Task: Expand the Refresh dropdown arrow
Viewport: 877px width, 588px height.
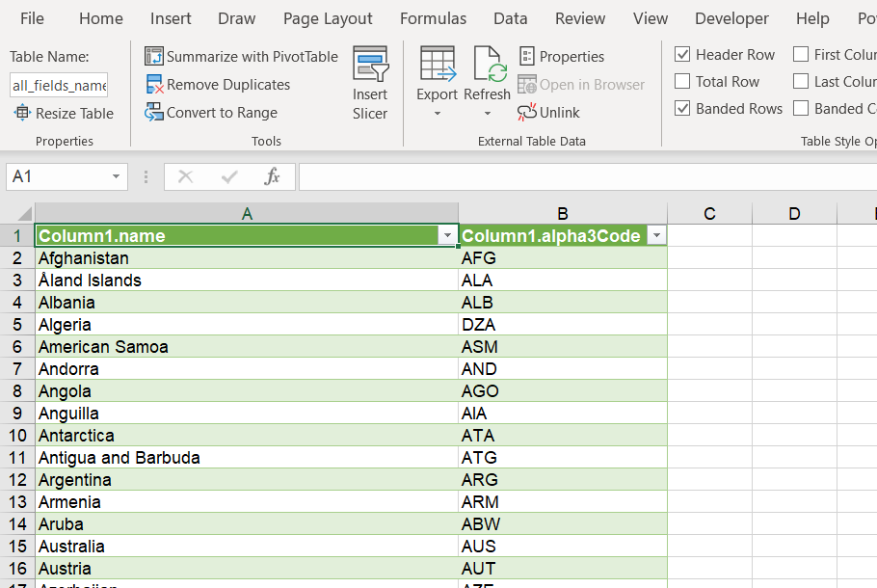Action: tap(488, 114)
